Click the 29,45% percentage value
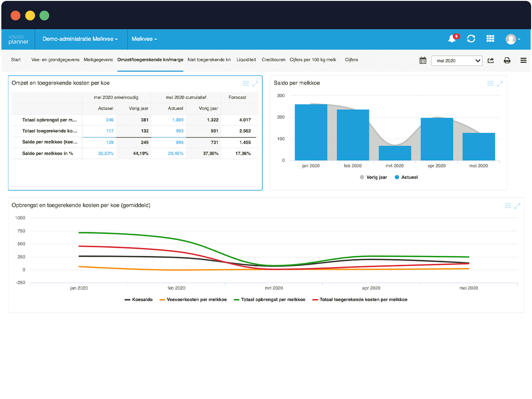The width and height of the screenshot is (532, 399). tap(176, 153)
